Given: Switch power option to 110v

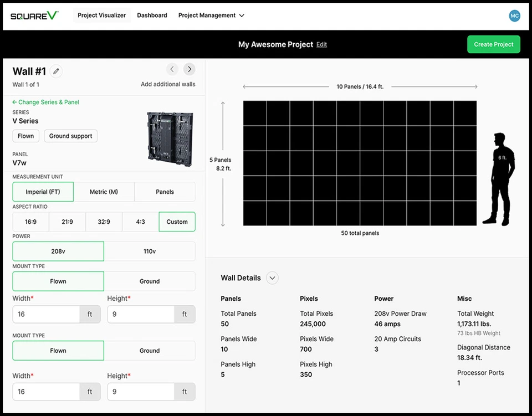Looking at the screenshot, I should coord(150,251).
